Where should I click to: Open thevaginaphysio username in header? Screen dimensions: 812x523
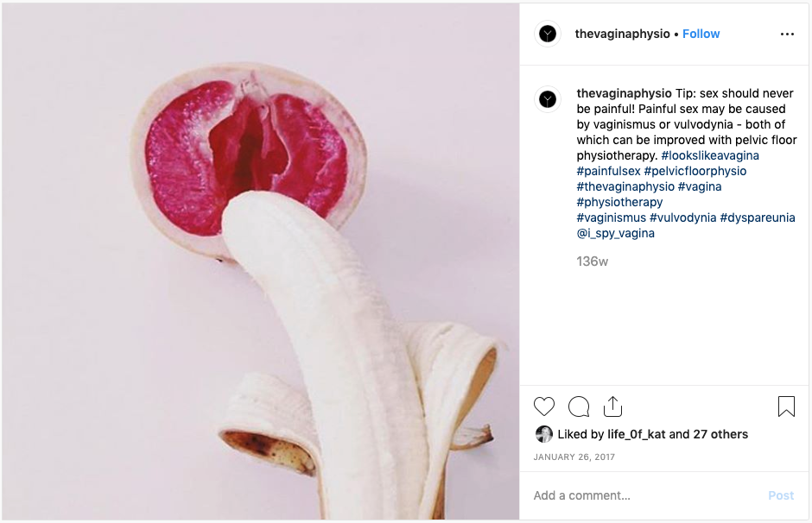click(623, 34)
